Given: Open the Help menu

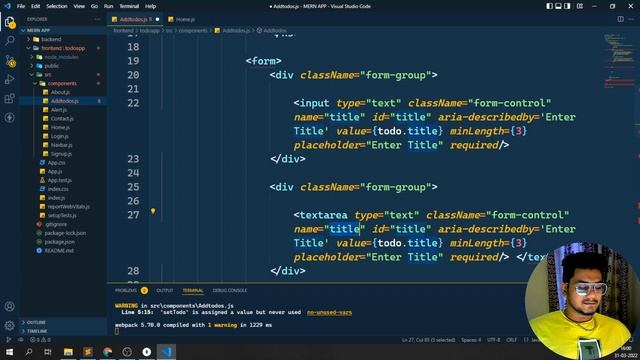Looking at the screenshot, I should coord(151,6).
